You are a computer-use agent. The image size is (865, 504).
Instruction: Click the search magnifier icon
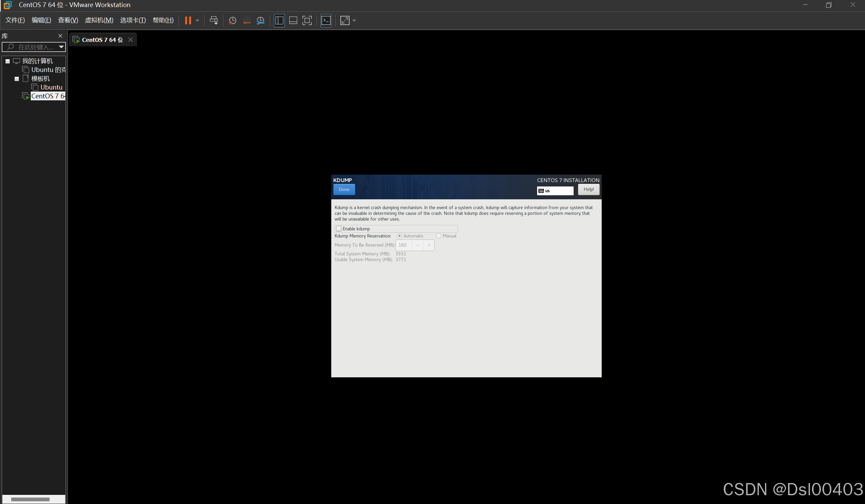click(10, 47)
